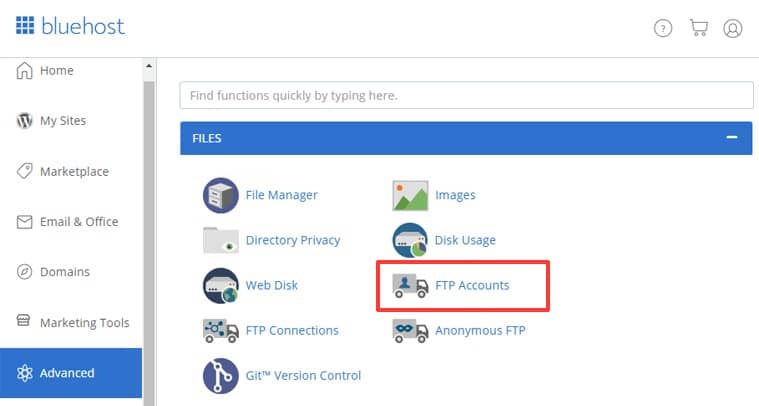
Task: Click the FTP Accounts truck icon
Action: tap(410, 285)
